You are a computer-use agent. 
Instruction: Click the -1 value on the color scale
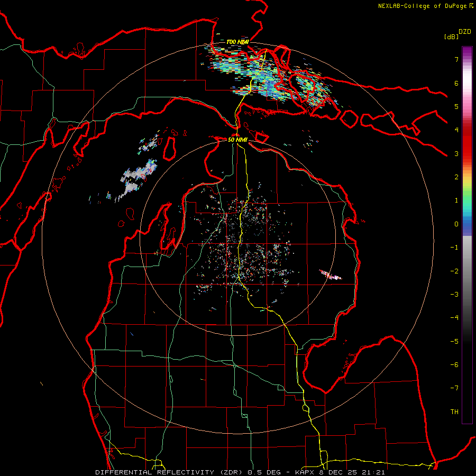(454, 248)
